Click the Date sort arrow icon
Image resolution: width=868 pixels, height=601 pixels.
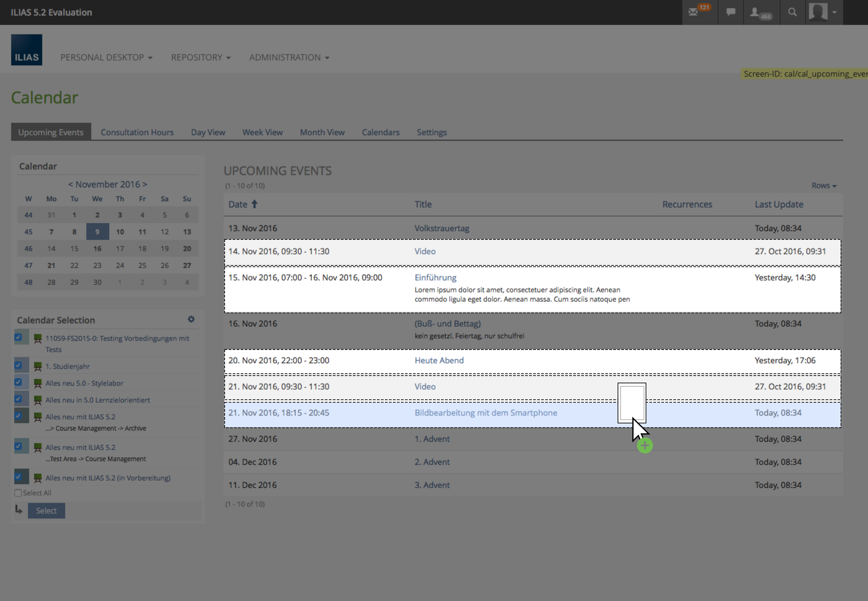point(254,204)
